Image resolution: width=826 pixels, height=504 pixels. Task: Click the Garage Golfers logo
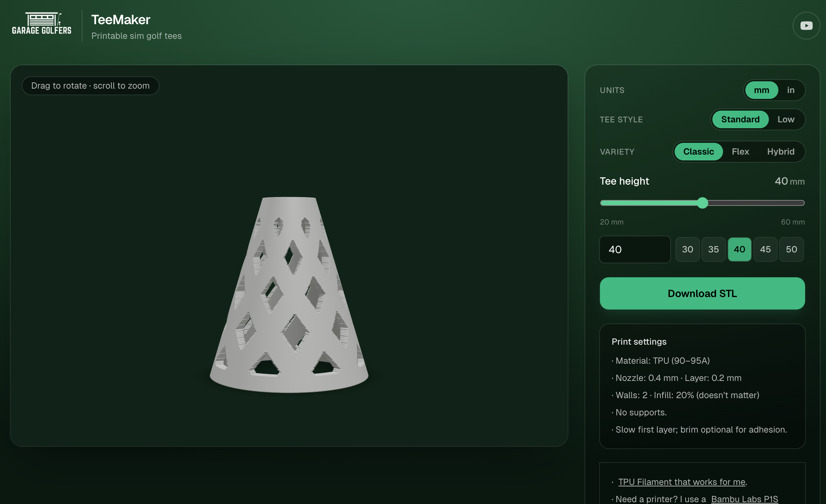point(42,24)
